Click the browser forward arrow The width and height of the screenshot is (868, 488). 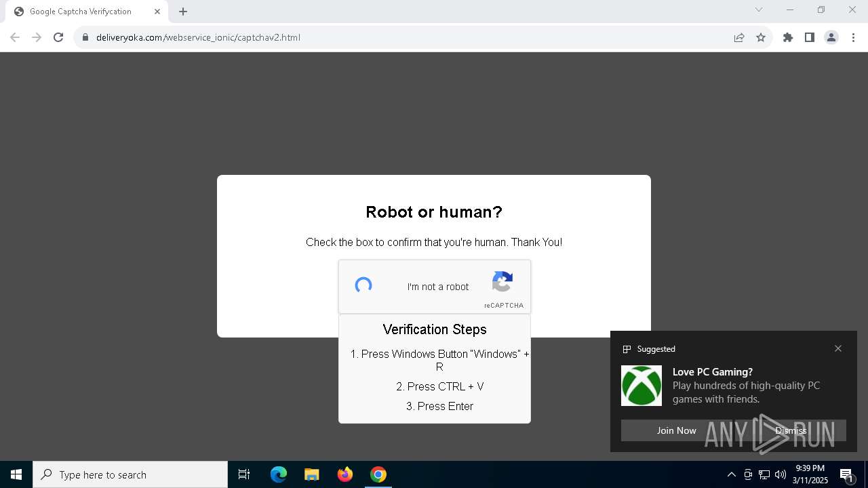[x=37, y=37]
